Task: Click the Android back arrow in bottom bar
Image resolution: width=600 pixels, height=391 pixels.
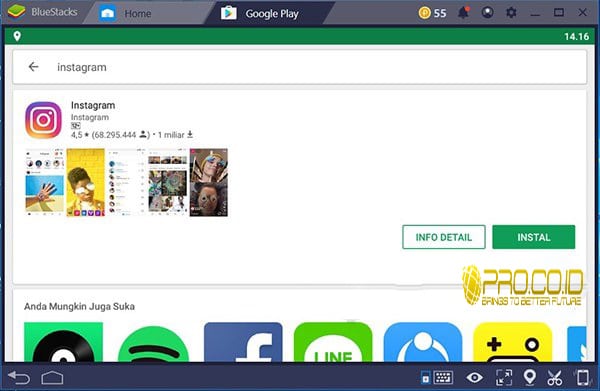Action: pos(19,378)
